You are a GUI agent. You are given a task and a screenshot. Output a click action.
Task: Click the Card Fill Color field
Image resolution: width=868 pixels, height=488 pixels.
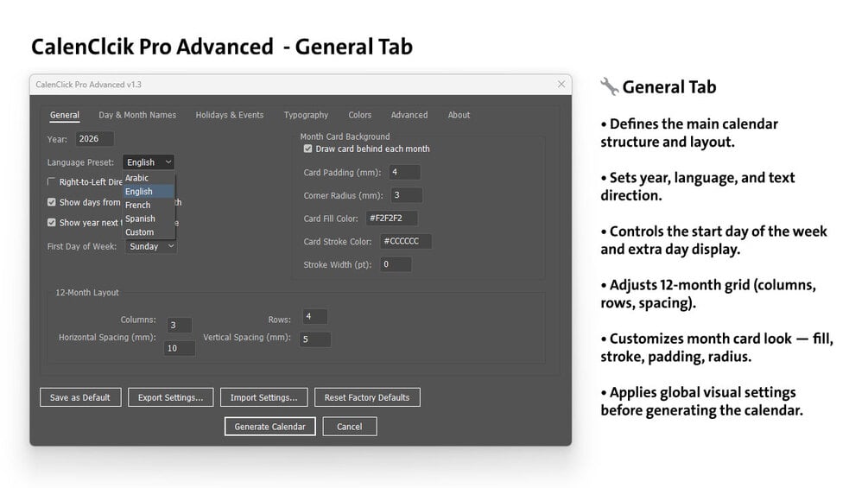[x=391, y=218]
